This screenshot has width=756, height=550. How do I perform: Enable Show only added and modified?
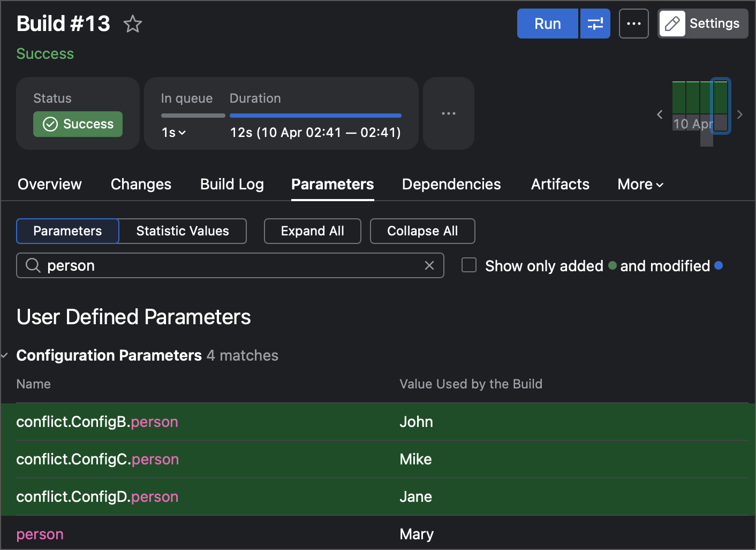click(x=469, y=265)
